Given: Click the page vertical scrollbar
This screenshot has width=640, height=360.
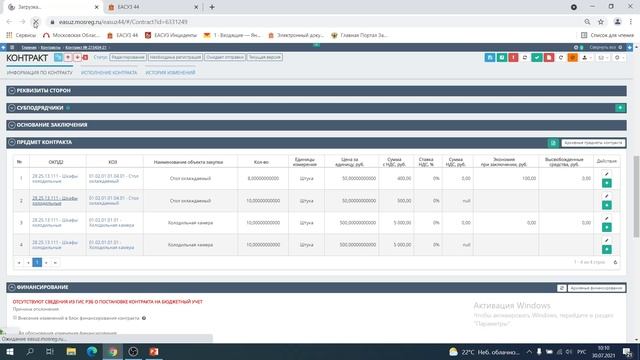Looking at the screenshot, I should coord(636,196).
